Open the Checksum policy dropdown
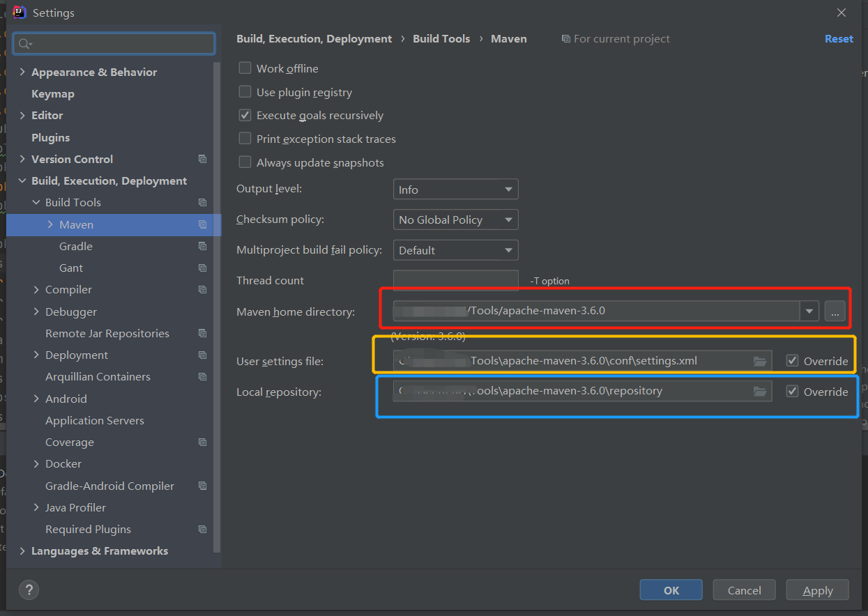 (x=455, y=220)
